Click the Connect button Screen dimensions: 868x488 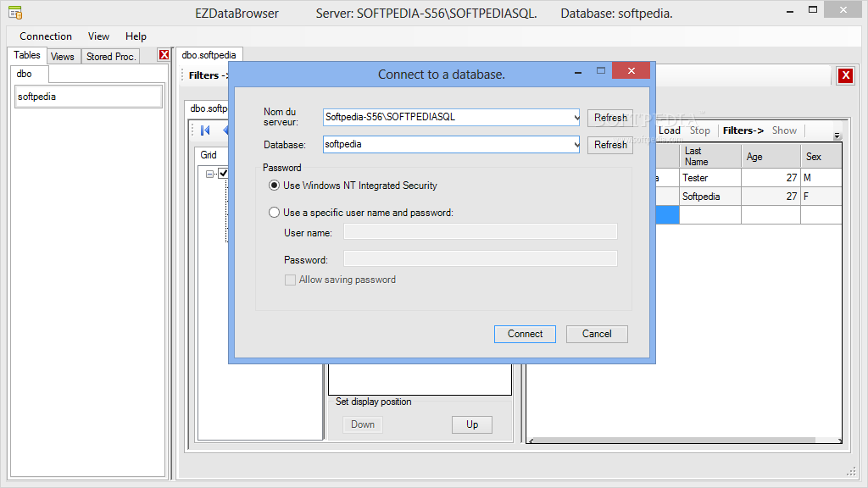tap(525, 334)
